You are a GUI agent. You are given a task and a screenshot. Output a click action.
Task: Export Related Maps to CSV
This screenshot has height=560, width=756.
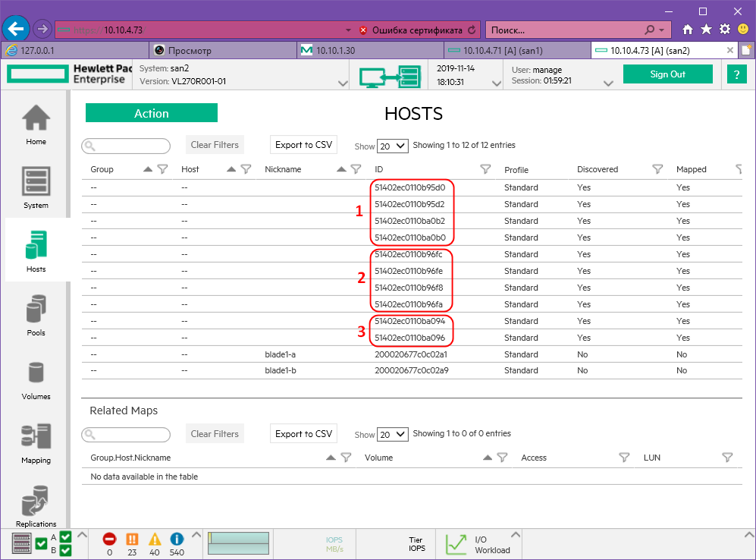point(303,433)
